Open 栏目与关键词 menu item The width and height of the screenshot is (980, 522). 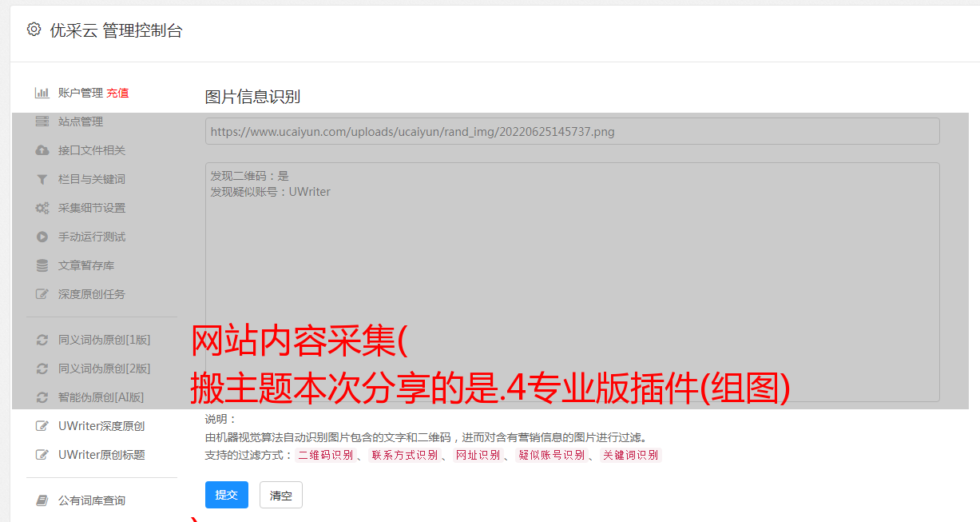coord(92,179)
